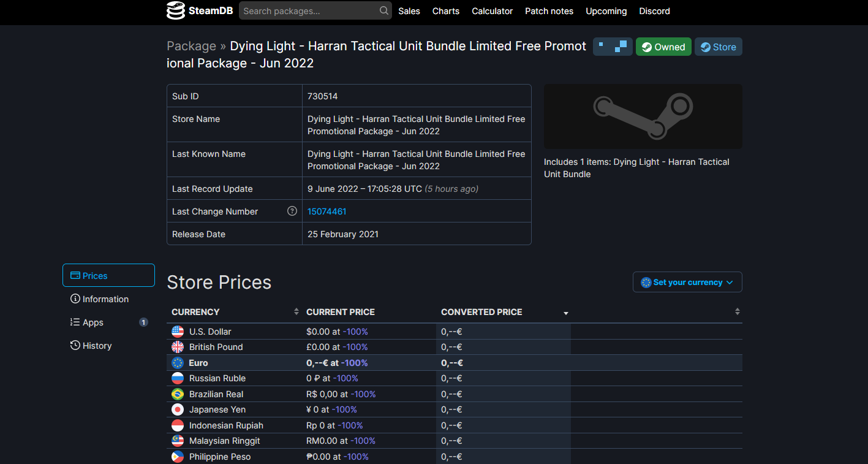Click the Japanese Yen flag icon
This screenshot has height=464, width=868.
tap(178, 409)
